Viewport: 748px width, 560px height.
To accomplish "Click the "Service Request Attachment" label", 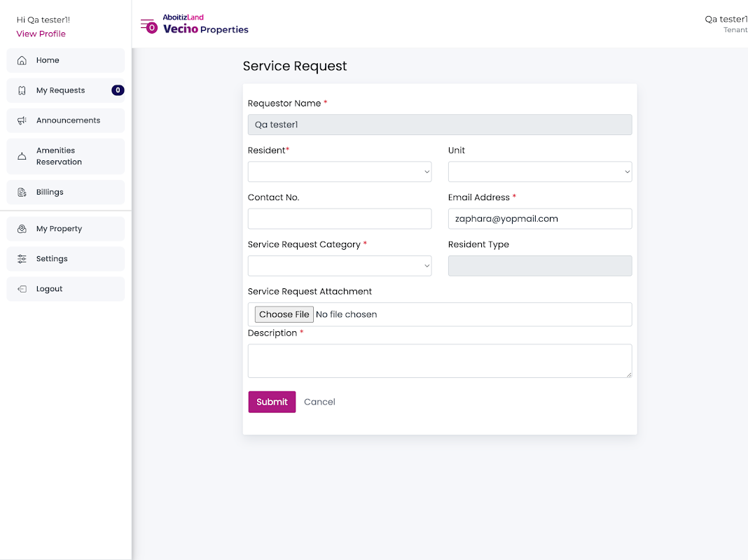I will [310, 291].
